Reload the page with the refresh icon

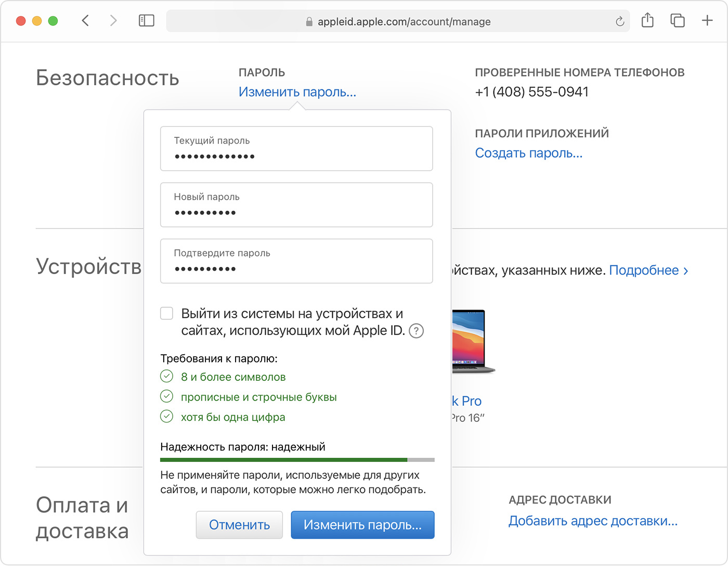(x=620, y=21)
